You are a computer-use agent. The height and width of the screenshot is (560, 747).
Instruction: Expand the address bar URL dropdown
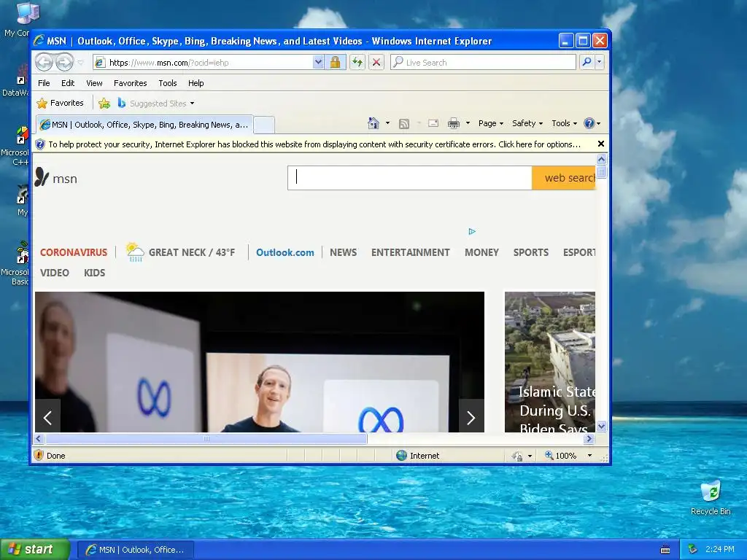[x=318, y=63]
